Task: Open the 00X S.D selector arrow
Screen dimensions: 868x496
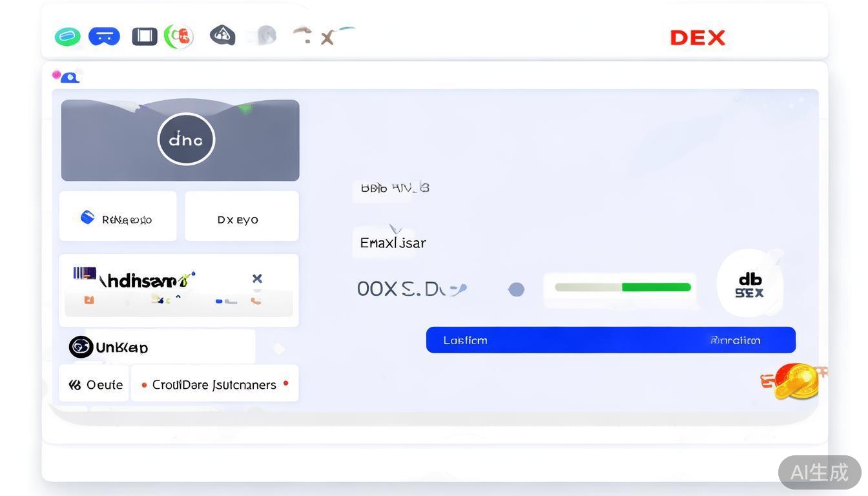Action: [x=459, y=290]
